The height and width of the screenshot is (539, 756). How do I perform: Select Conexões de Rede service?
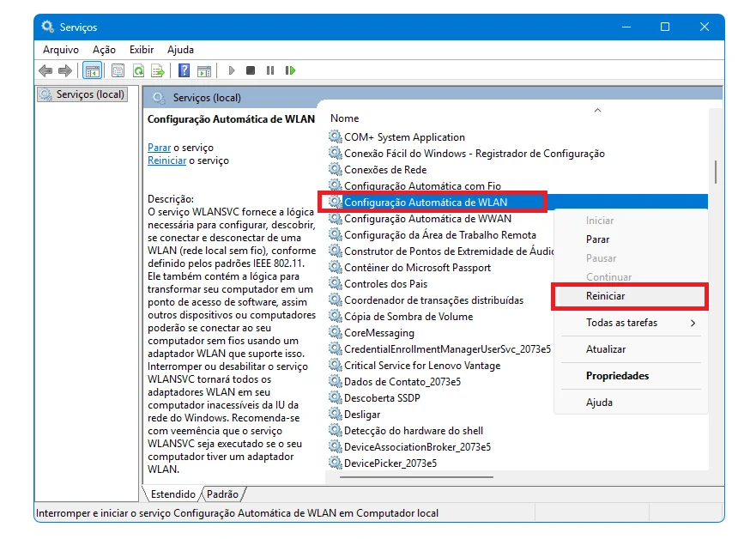[x=384, y=170]
